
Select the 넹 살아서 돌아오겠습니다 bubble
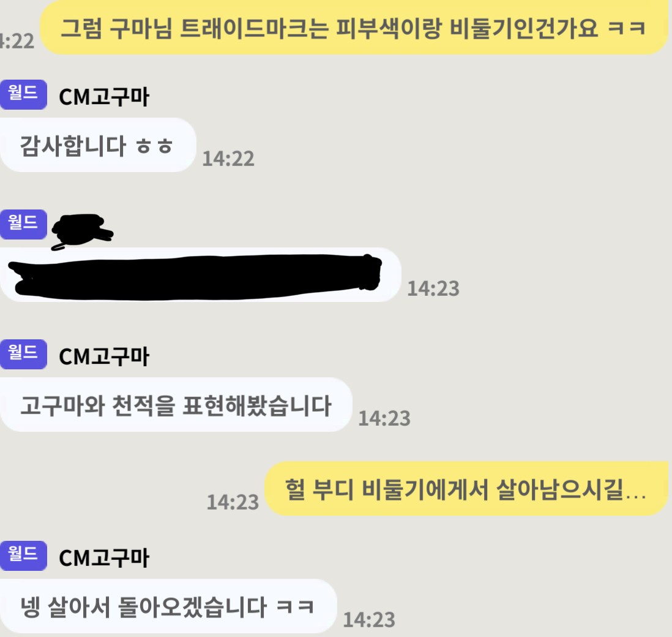[x=168, y=606]
